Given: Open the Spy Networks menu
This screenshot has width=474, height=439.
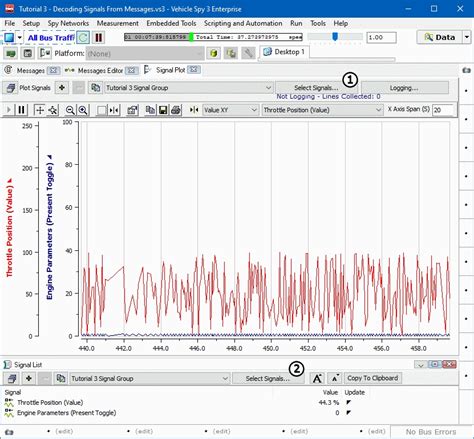Looking at the screenshot, I should [68, 23].
